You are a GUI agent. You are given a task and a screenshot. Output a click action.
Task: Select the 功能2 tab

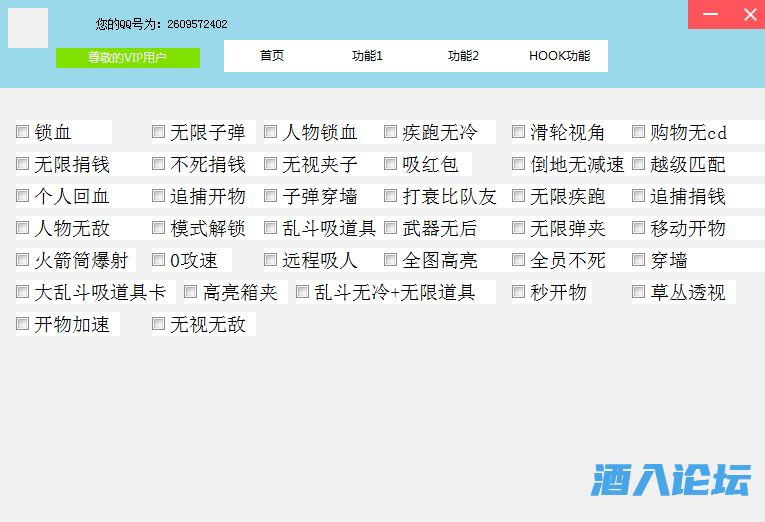(x=463, y=56)
